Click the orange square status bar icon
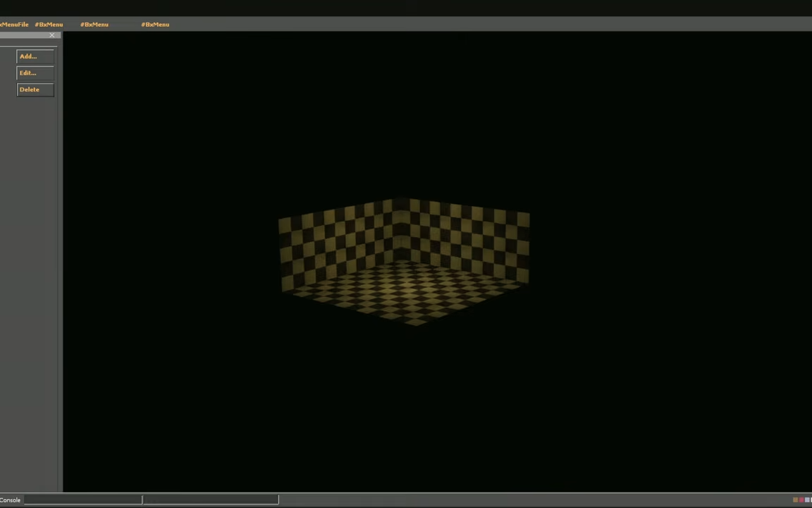 (796, 500)
